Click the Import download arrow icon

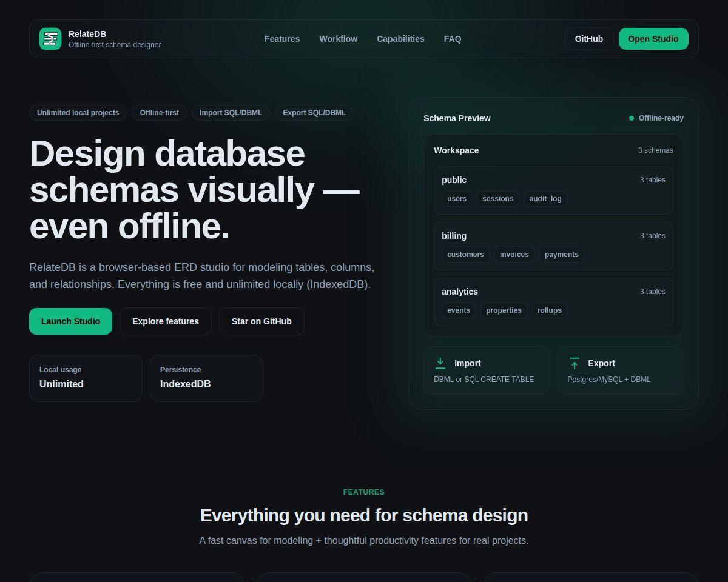pyautogui.click(x=440, y=363)
